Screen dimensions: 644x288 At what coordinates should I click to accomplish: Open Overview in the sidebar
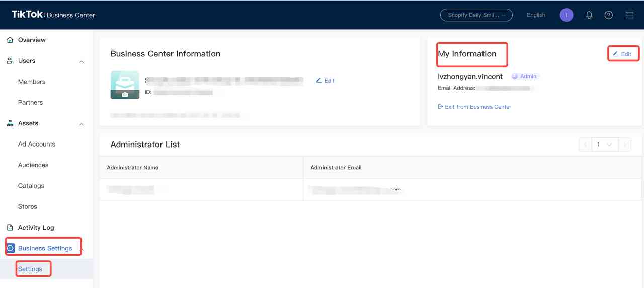point(31,40)
